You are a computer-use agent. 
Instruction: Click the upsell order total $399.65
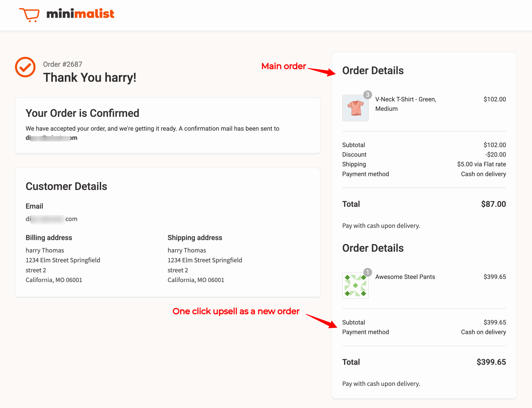(x=491, y=362)
